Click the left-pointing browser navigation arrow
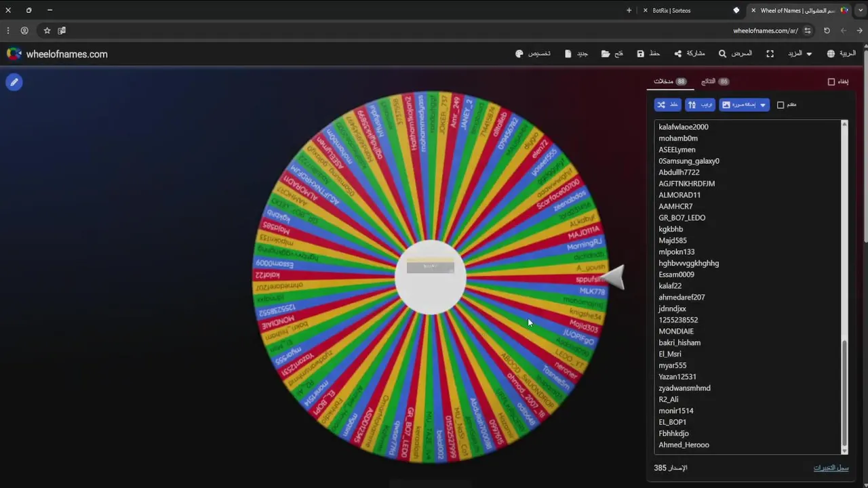 point(844,30)
